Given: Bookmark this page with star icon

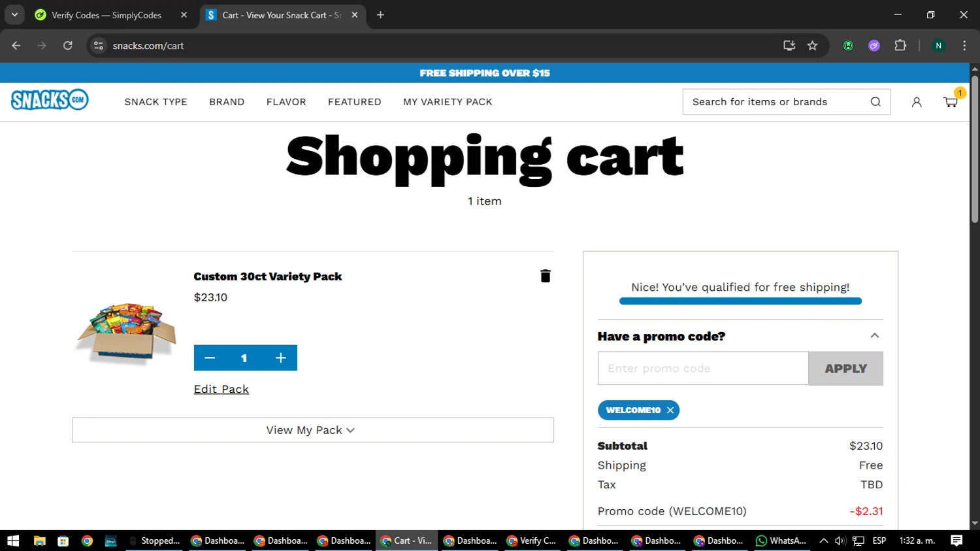Looking at the screenshot, I should pyautogui.click(x=812, y=45).
